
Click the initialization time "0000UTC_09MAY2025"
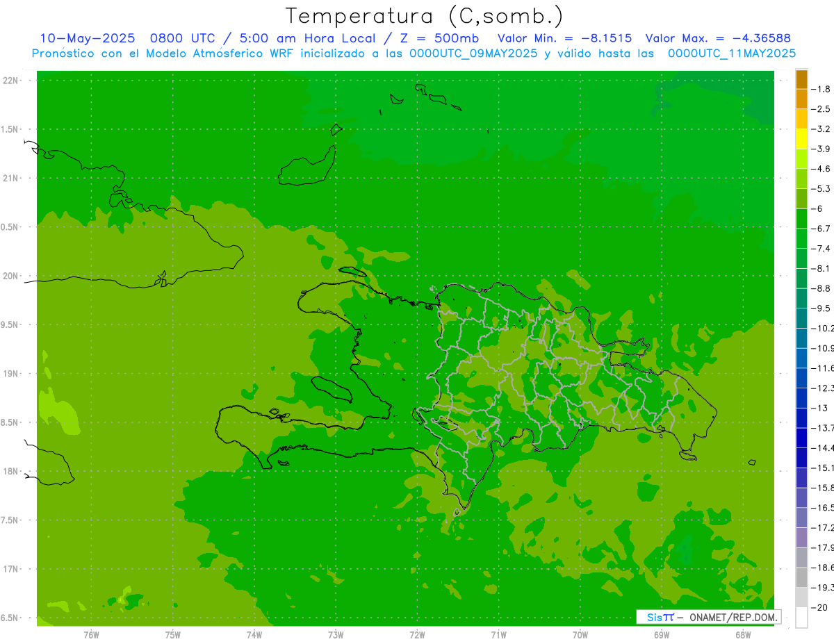pyautogui.click(x=472, y=53)
